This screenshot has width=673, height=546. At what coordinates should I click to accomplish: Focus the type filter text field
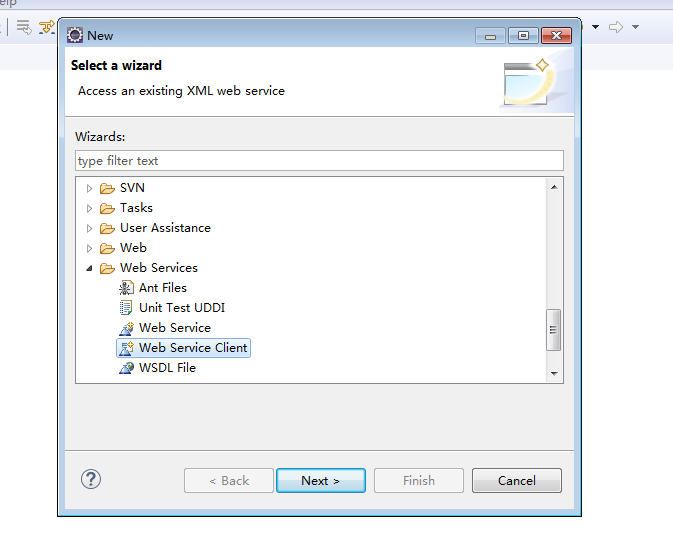point(319,161)
